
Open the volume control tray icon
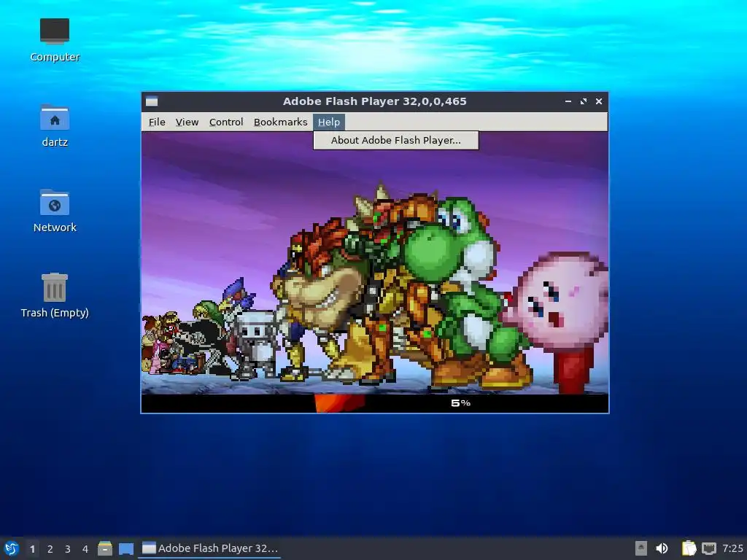[x=662, y=548]
